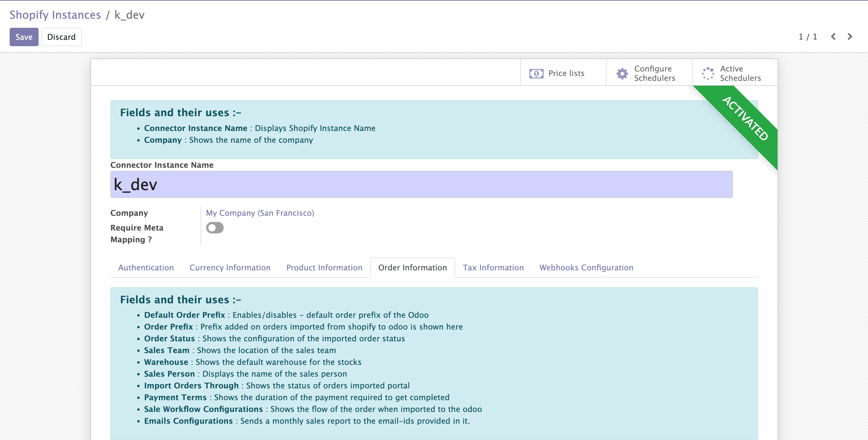Switch to Tax Information tab

[493, 268]
